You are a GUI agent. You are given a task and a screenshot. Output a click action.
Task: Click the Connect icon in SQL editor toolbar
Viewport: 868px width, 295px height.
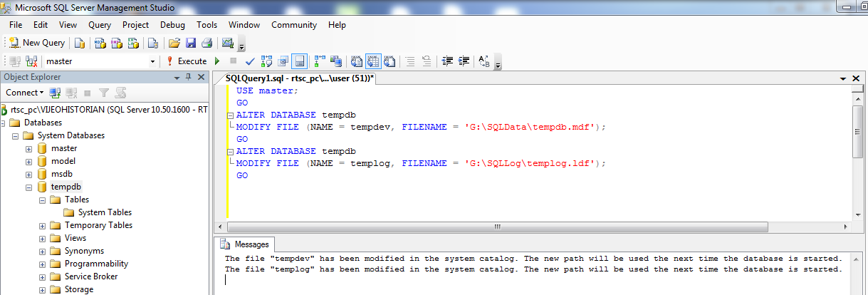click(15, 61)
